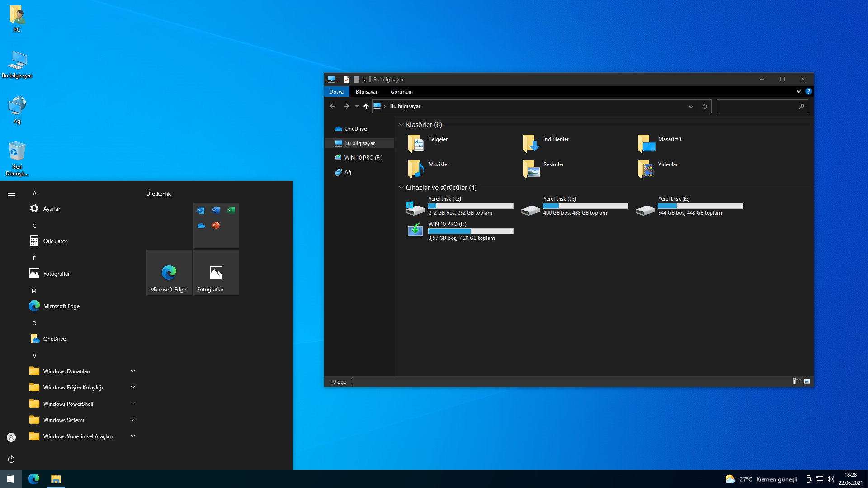
Task: Click the explorer Help question mark icon
Action: click(x=809, y=91)
